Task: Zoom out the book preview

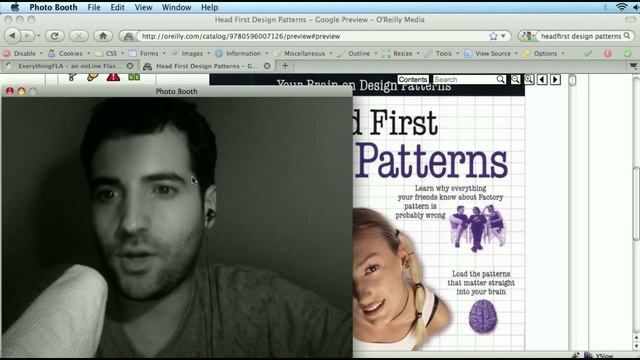Action: [516, 80]
